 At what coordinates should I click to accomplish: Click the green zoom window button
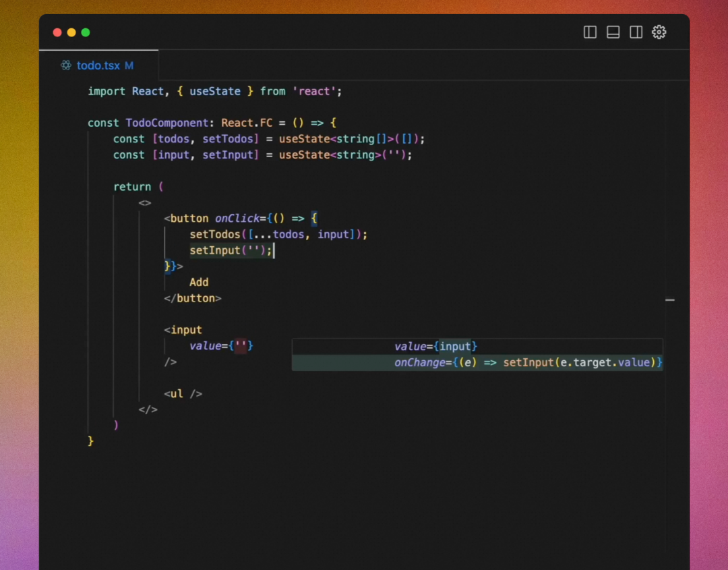86,32
